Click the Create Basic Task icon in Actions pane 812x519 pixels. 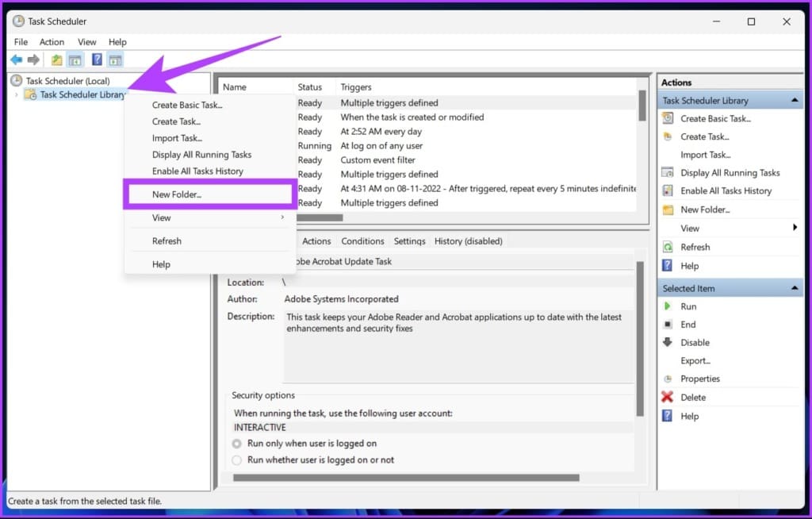668,118
